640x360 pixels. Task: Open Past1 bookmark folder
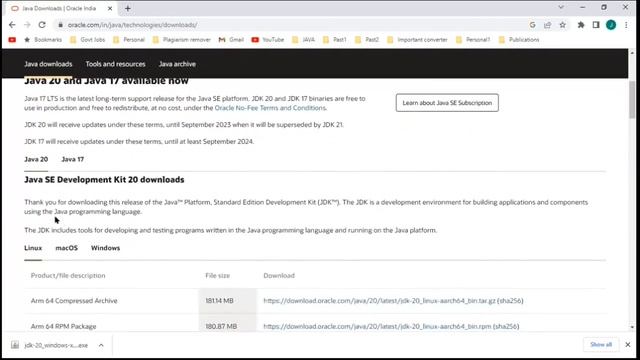[x=335, y=40]
